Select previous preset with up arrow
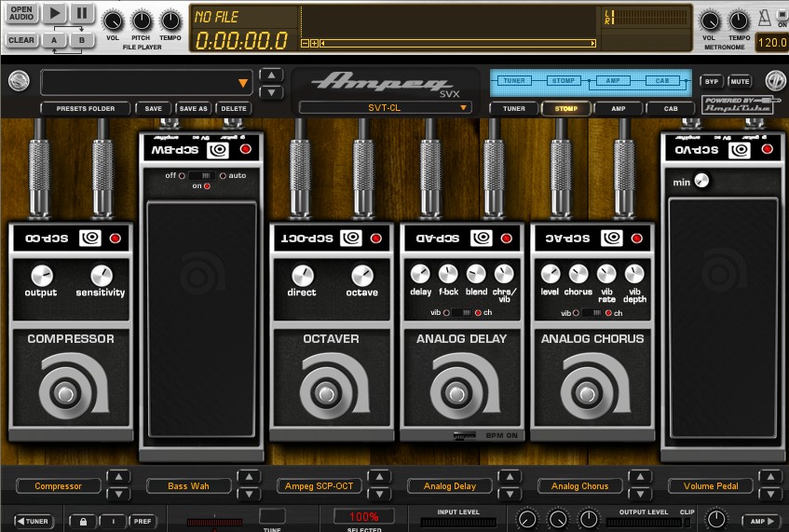 tap(271, 75)
